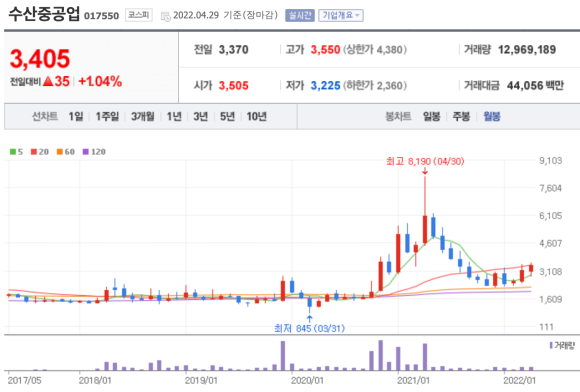Click the orange 60 moving-average legend swatch
This screenshot has width=580, height=392.
[60, 152]
